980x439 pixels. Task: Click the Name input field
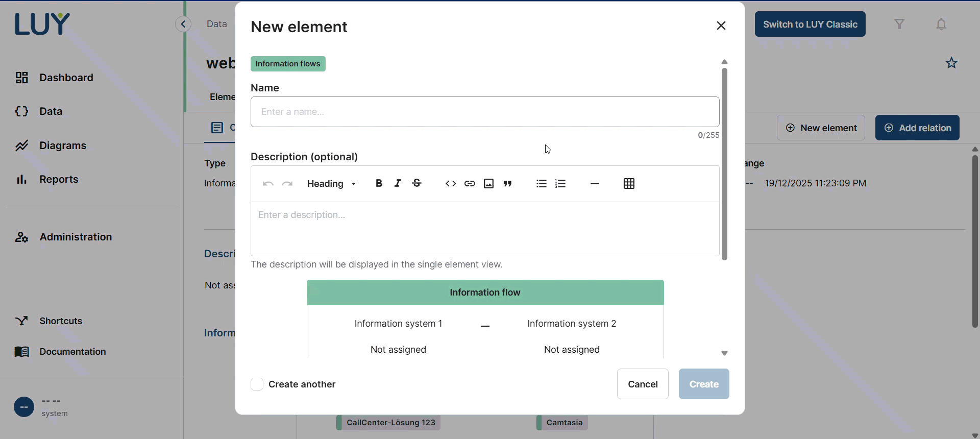[x=485, y=112]
